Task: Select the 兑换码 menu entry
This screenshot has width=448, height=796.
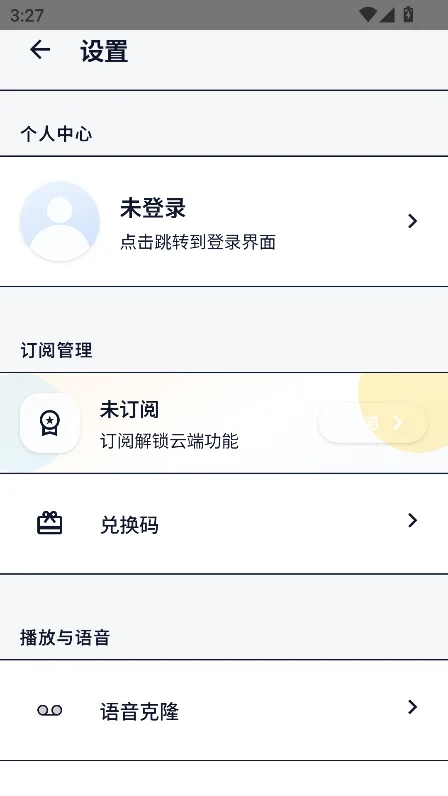Action: pyautogui.click(x=224, y=523)
